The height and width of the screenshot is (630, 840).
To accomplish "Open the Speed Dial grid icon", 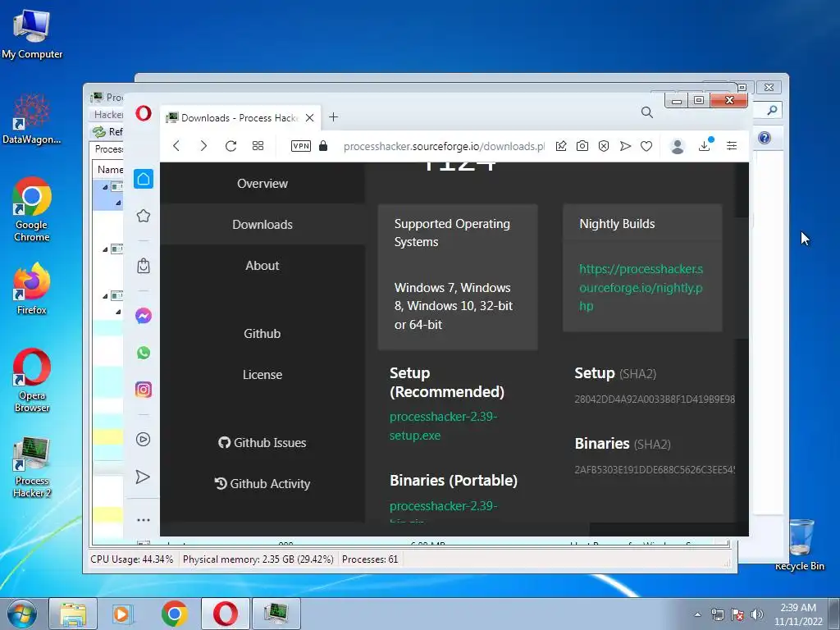I will tap(258, 146).
